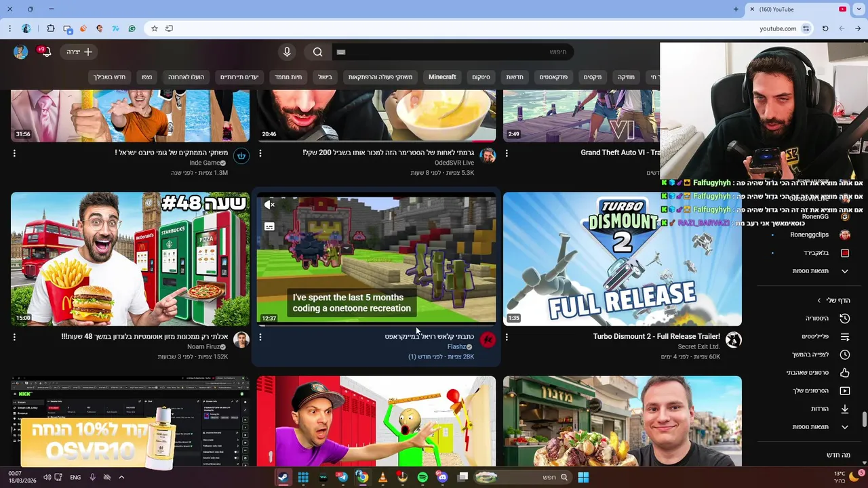Open Flashz channel avatar

[488, 340]
